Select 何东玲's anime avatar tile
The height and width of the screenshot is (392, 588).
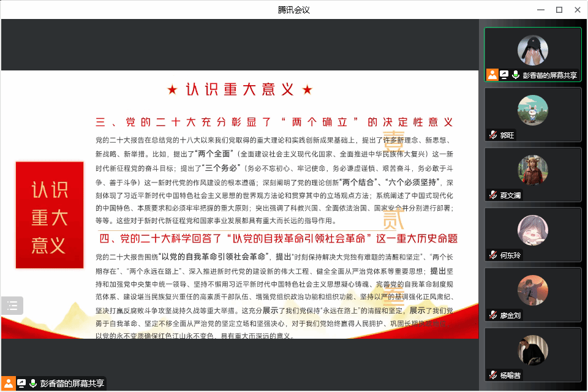532,230
